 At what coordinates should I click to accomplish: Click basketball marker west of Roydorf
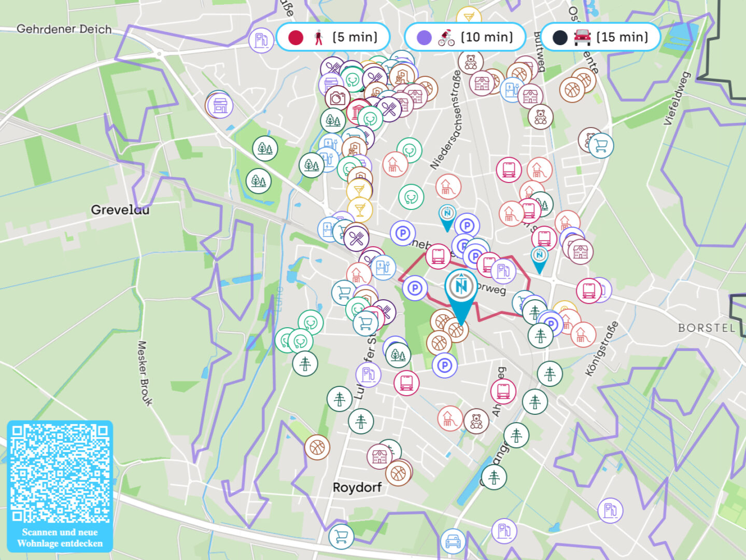pyautogui.click(x=317, y=447)
